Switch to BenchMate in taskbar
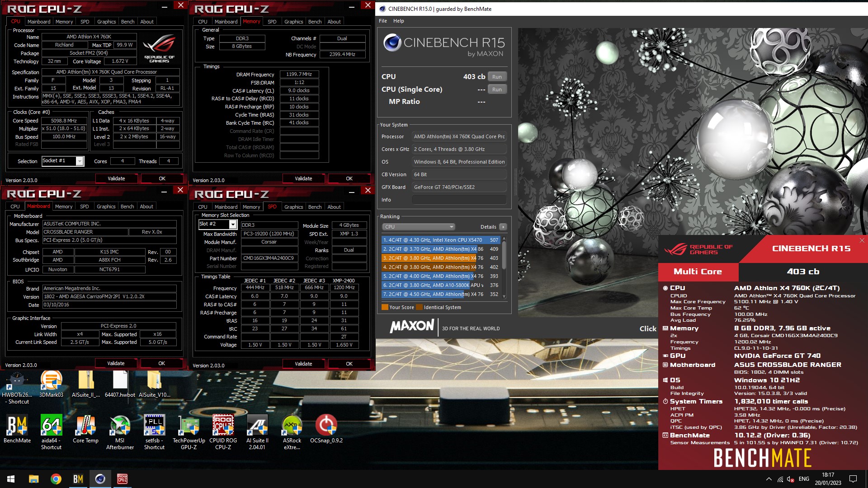This screenshot has height=488, width=868. click(x=78, y=479)
